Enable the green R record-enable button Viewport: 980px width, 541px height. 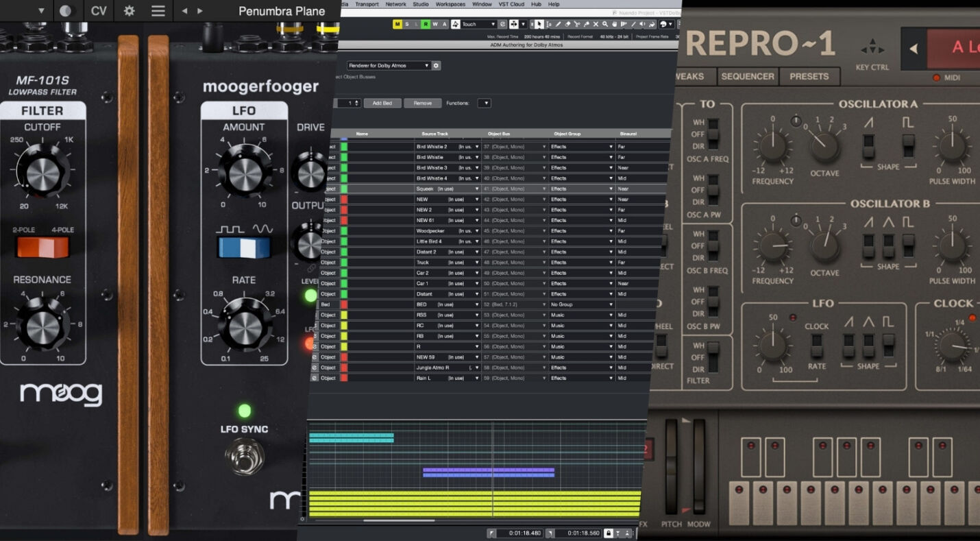coord(426,24)
